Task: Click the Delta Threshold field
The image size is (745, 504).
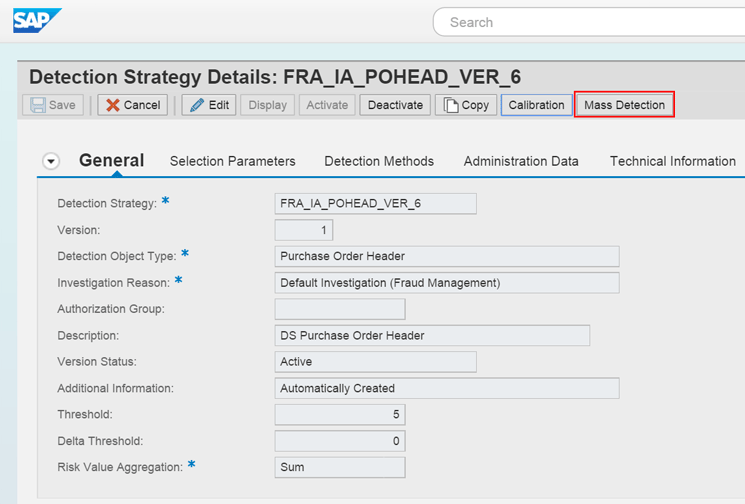Action: click(x=340, y=441)
